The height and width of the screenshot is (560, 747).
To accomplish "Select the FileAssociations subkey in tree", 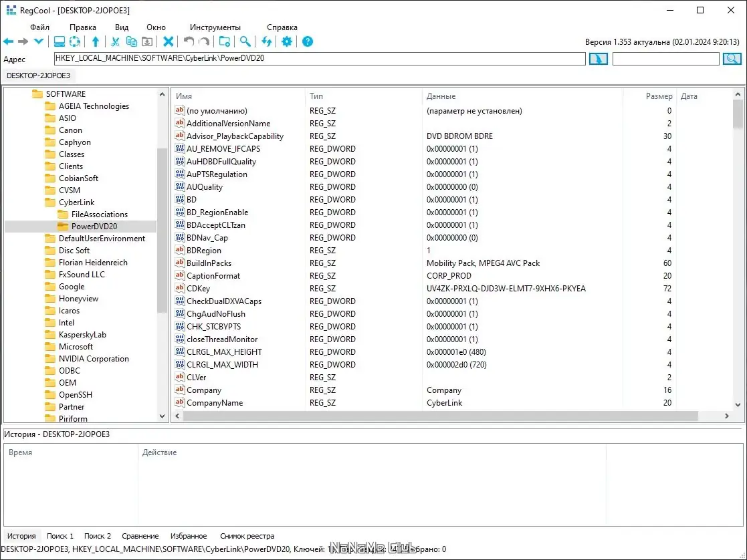I will 99,215.
